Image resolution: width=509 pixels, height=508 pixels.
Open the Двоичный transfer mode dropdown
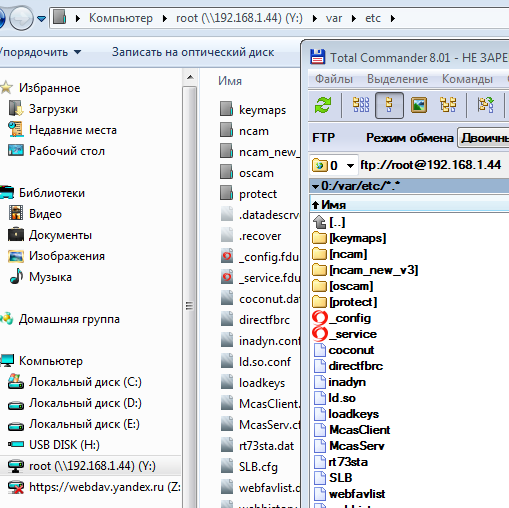[483, 138]
